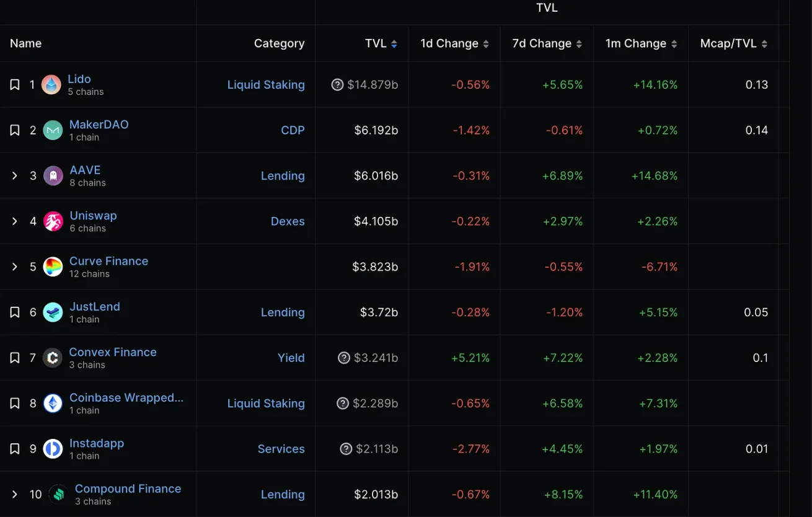
Task: Click the Curve Finance rainbow logo
Action: (53, 267)
